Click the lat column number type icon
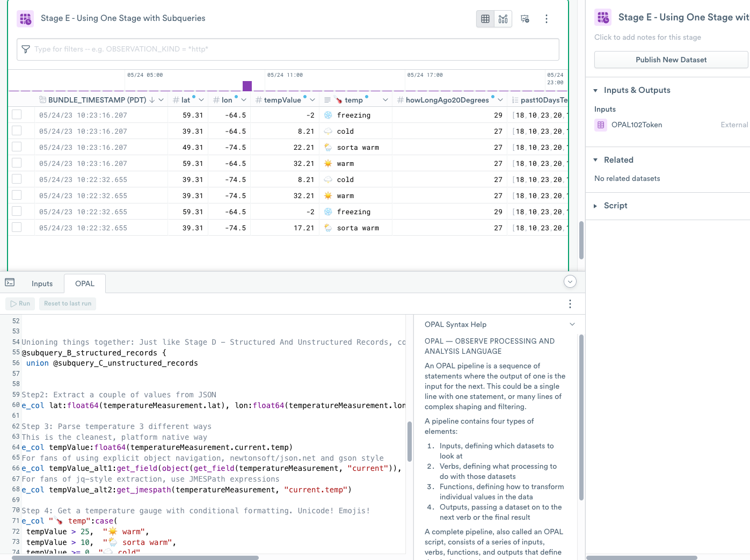 click(176, 100)
